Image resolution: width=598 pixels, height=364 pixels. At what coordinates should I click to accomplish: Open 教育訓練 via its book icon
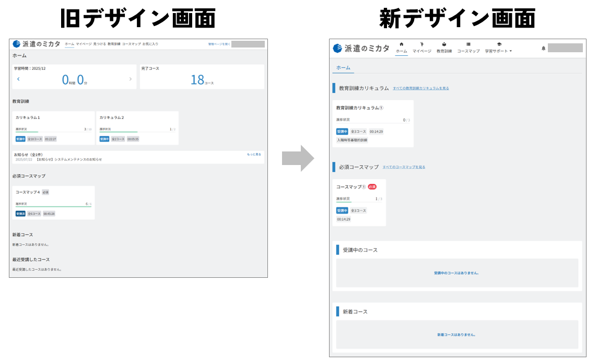click(444, 44)
